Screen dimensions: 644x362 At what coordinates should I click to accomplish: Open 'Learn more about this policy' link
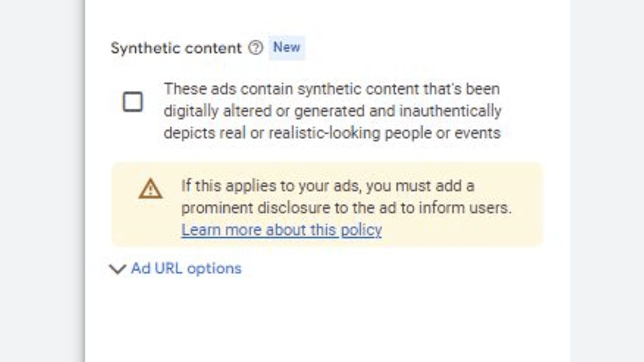click(281, 230)
